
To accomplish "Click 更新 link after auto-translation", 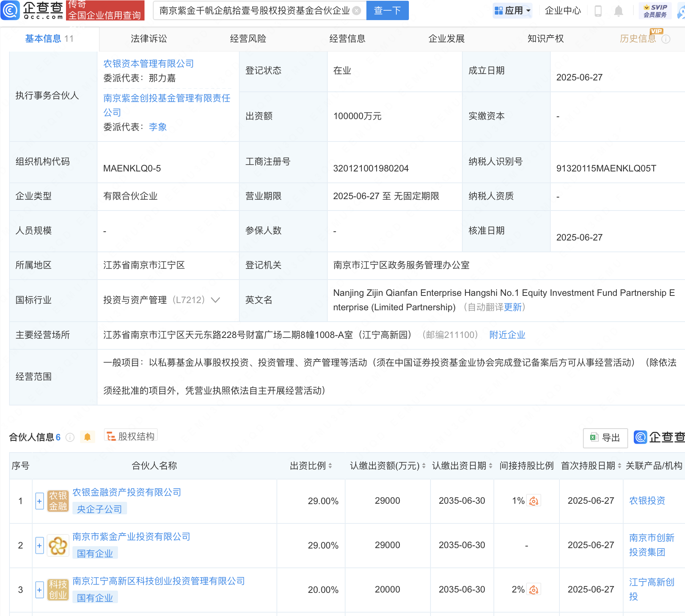I will point(513,307).
